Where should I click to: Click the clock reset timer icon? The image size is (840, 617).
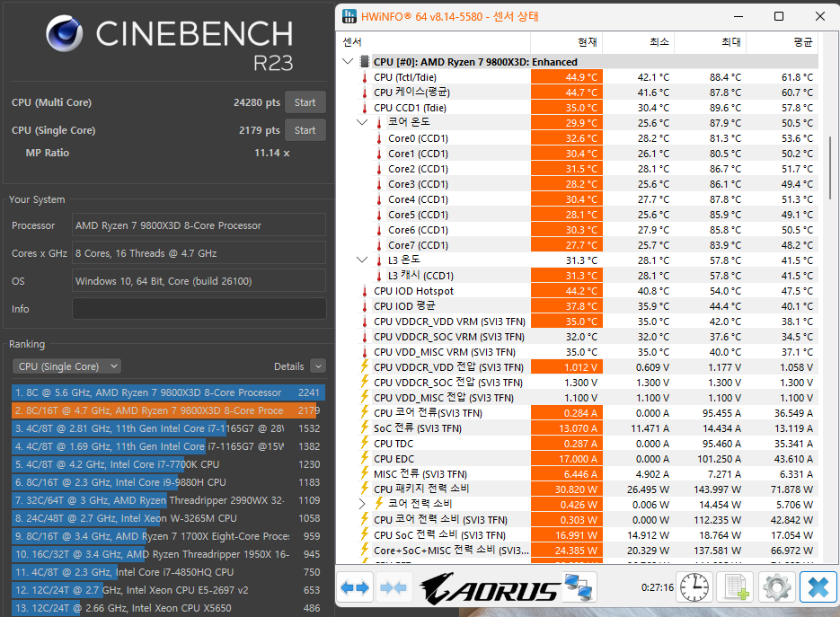(x=694, y=587)
